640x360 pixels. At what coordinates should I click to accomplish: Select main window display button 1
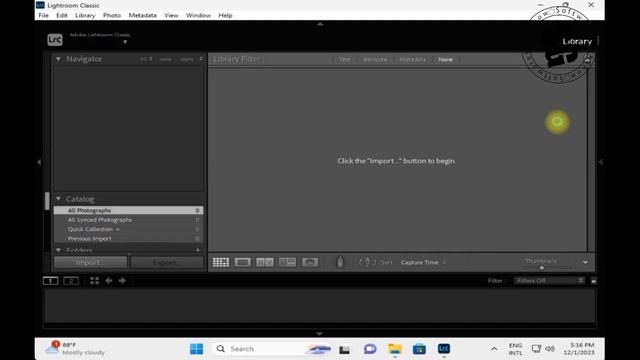51,281
